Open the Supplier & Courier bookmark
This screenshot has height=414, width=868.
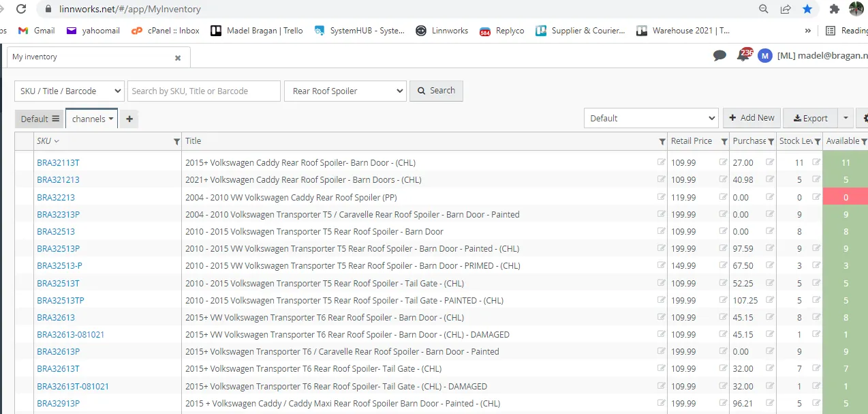[580, 31]
